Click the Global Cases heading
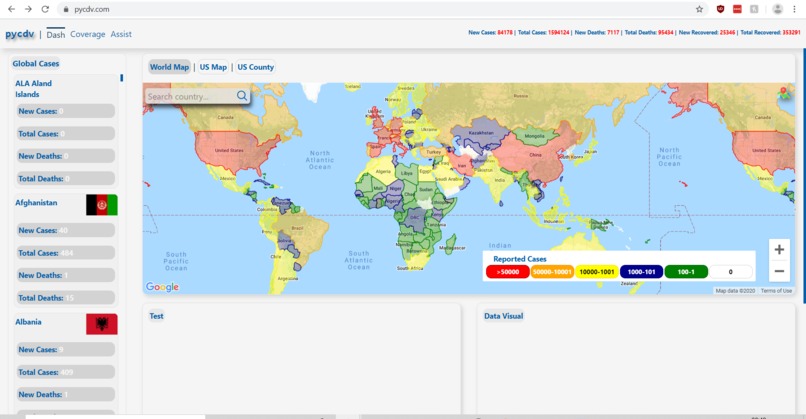Viewport: 806px width, 419px height. (35, 63)
